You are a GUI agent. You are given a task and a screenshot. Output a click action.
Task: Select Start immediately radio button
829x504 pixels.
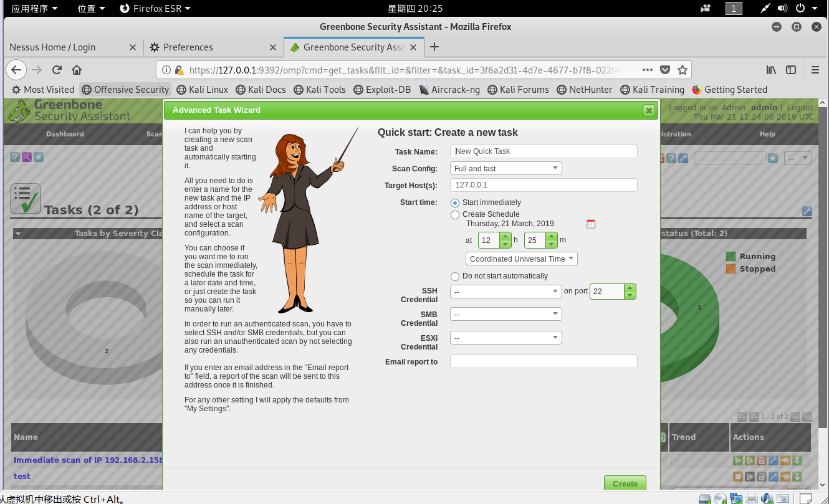click(x=455, y=202)
